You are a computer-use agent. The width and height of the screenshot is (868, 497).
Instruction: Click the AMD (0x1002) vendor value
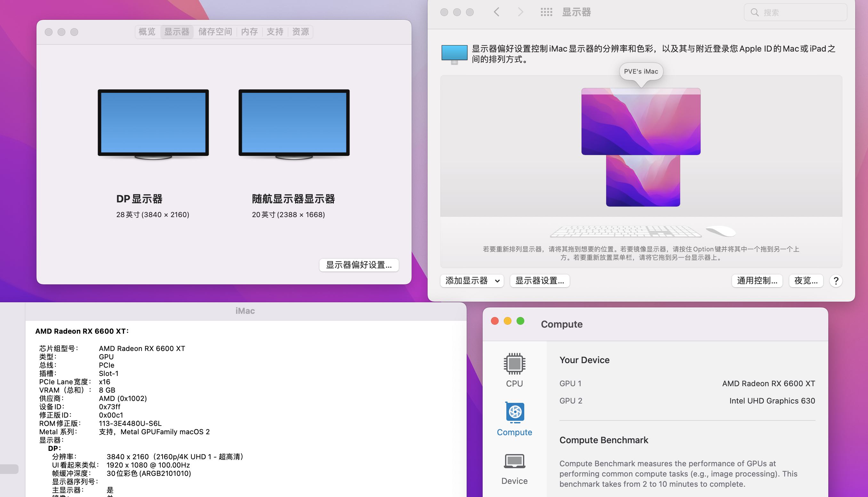pos(123,398)
